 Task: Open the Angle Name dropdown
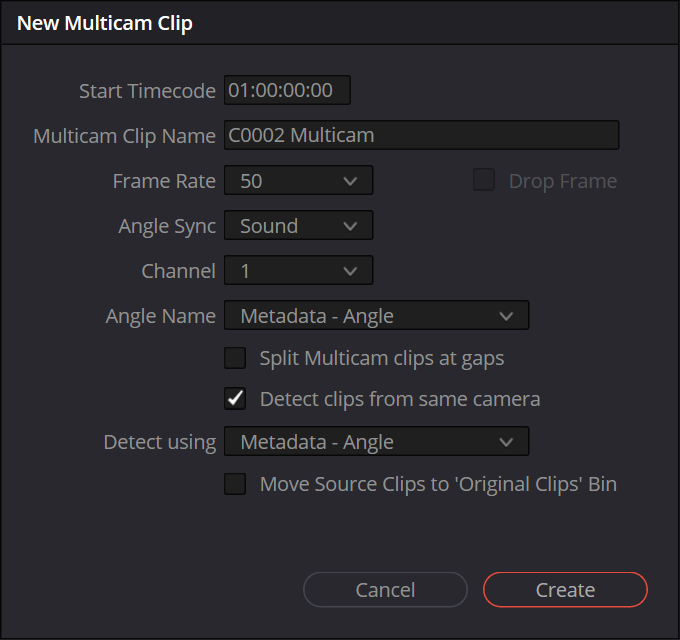[376, 316]
